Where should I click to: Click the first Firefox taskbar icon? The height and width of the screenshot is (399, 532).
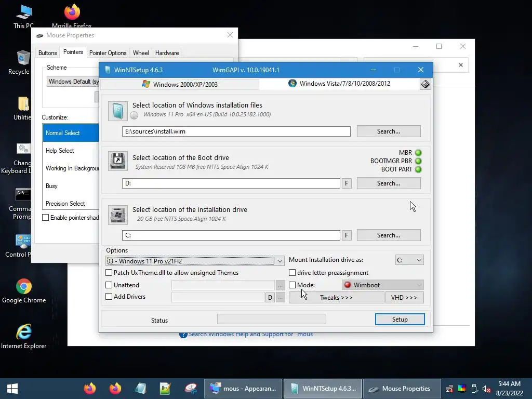[x=90, y=389]
